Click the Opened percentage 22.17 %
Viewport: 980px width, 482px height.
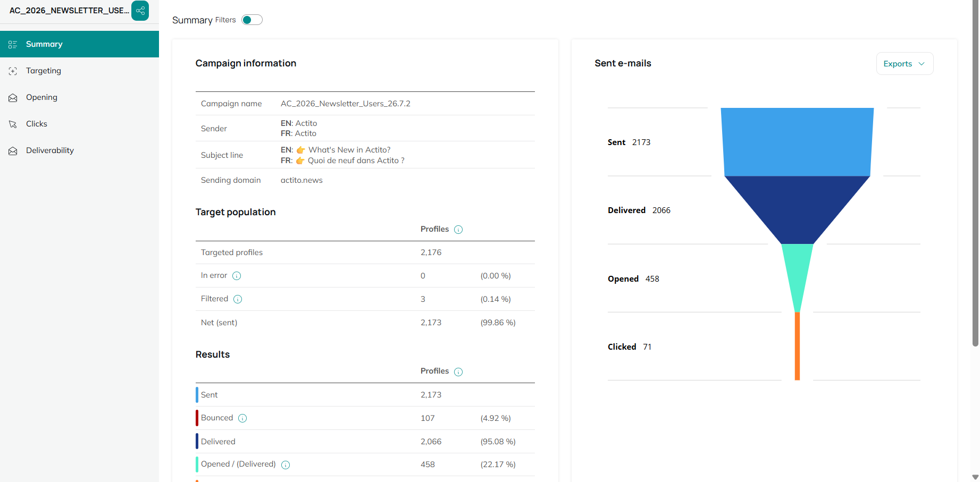coord(498,464)
